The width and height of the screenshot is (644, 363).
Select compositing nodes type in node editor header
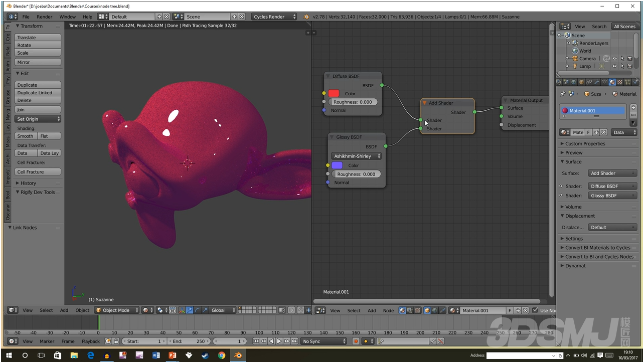click(410, 310)
